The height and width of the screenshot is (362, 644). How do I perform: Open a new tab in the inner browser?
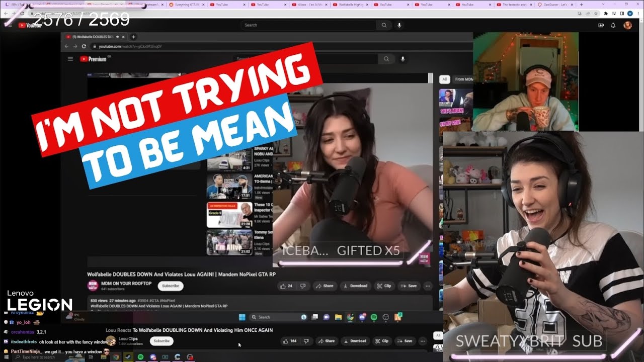[x=133, y=37]
